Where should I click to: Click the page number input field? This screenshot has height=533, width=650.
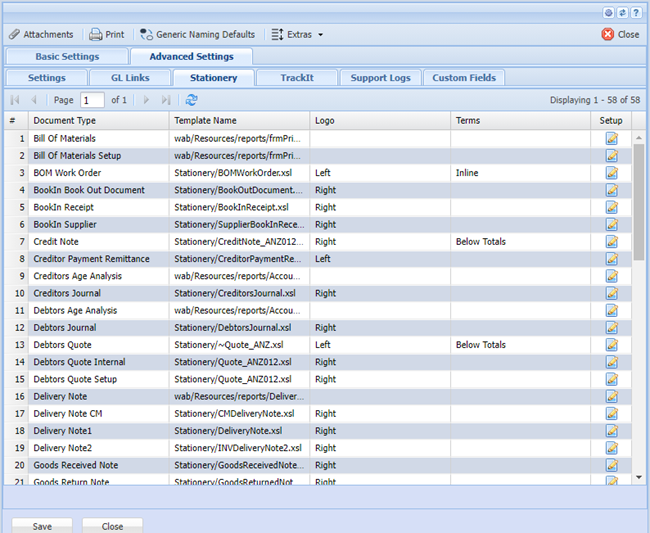click(x=92, y=100)
